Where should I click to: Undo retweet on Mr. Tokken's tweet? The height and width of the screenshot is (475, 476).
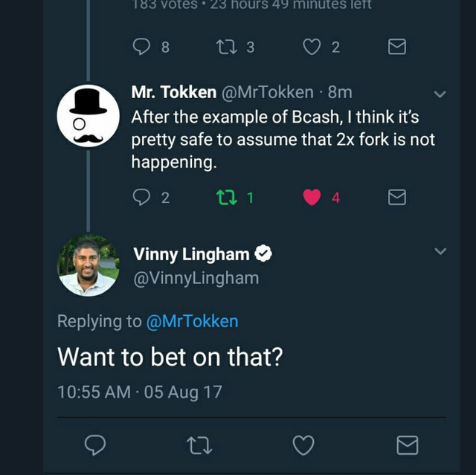tap(225, 197)
